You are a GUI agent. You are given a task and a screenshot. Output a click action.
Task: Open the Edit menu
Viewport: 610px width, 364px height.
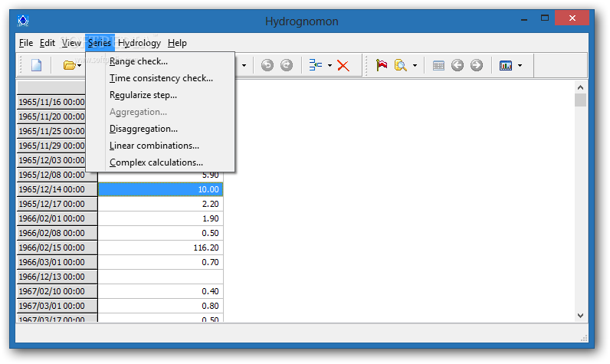point(48,43)
